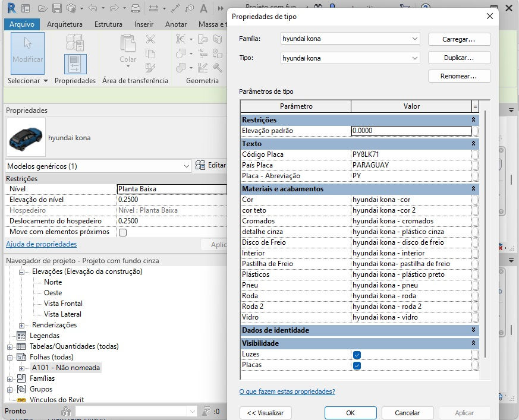
Task: Toggle the Propriedades palette icon
Action: (x=76, y=64)
